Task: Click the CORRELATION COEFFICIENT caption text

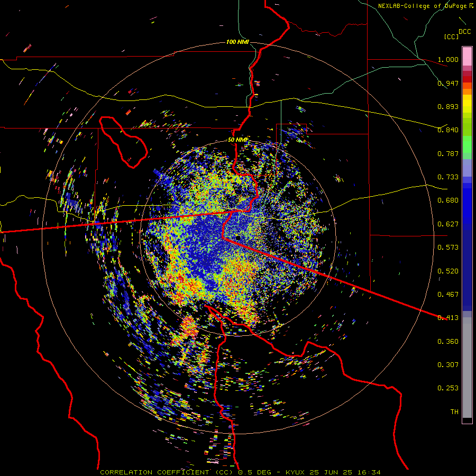Action: (x=166, y=472)
